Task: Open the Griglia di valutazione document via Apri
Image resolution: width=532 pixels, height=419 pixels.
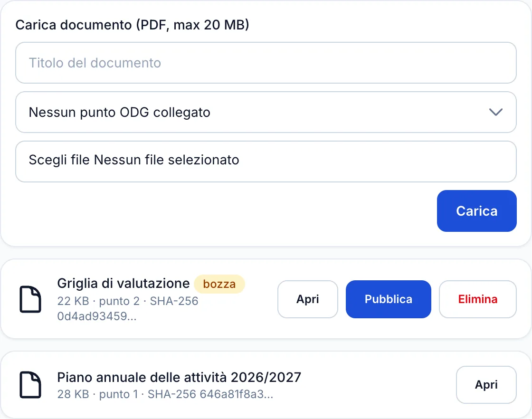Action: [x=308, y=299]
